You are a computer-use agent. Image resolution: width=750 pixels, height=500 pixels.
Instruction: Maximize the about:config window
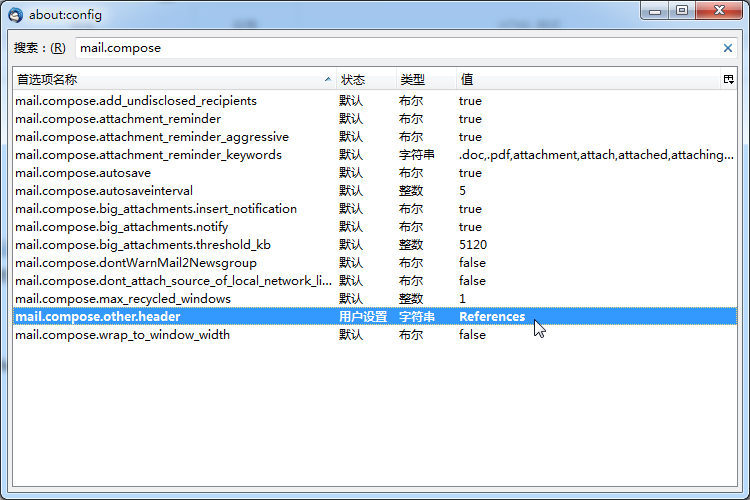click(682, 11)
